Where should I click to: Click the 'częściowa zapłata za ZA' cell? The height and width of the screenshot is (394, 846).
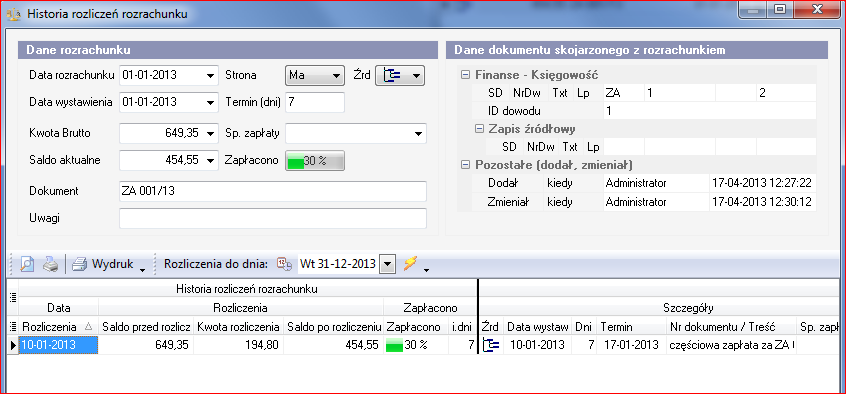tap(731, 345)
